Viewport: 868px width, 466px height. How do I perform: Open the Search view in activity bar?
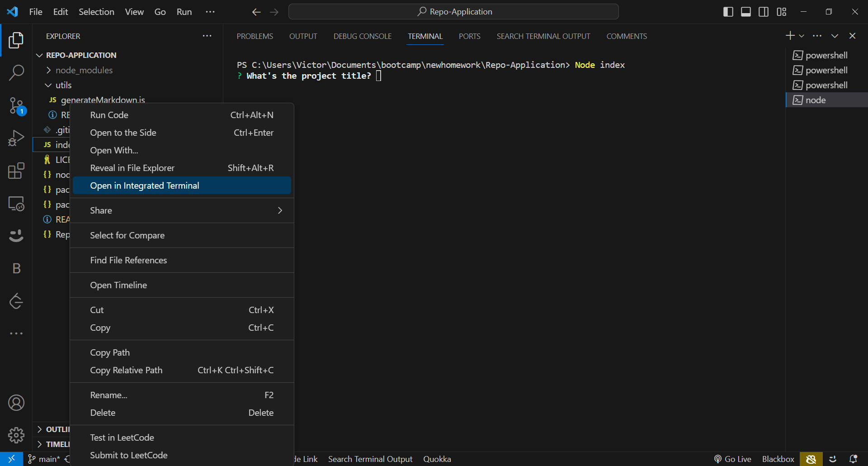coord(16,72)
